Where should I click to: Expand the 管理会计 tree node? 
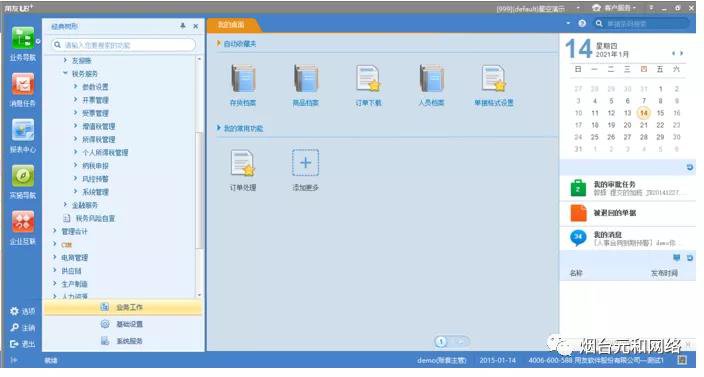point(55,231)
